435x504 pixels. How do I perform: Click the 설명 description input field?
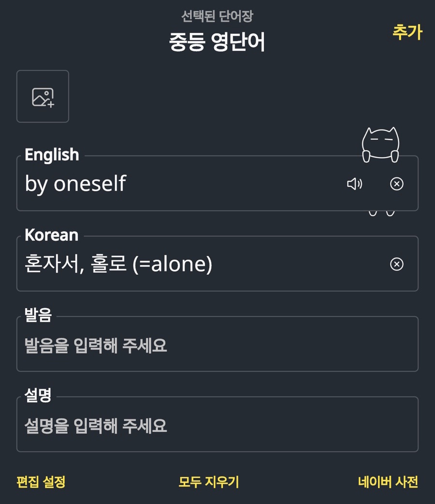[217, 425]
